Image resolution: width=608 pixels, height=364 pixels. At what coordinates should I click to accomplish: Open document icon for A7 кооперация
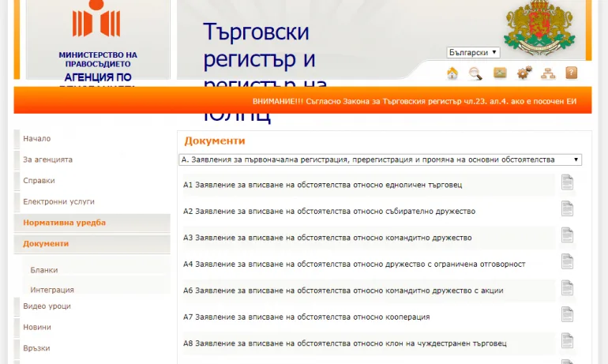[x=567, y=314]
